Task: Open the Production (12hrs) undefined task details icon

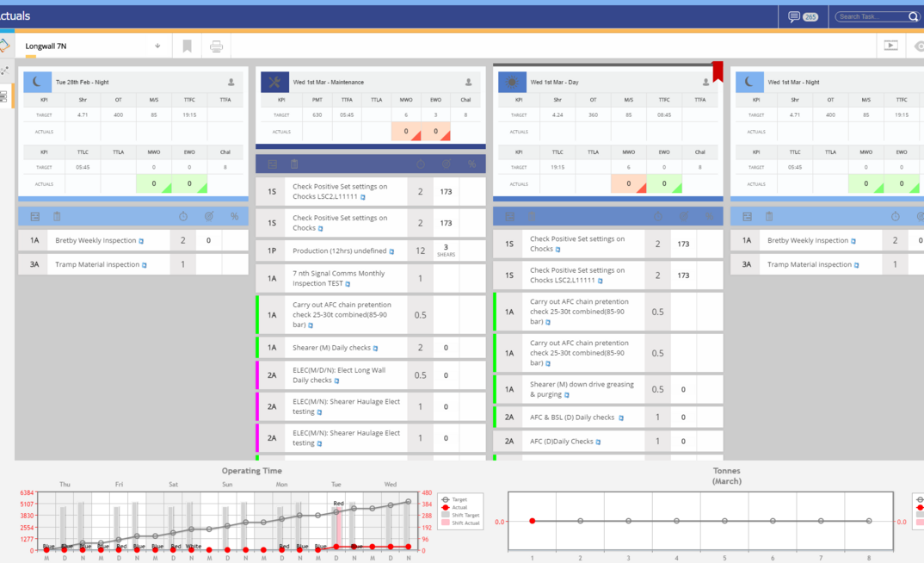Action: click(391, 252)
